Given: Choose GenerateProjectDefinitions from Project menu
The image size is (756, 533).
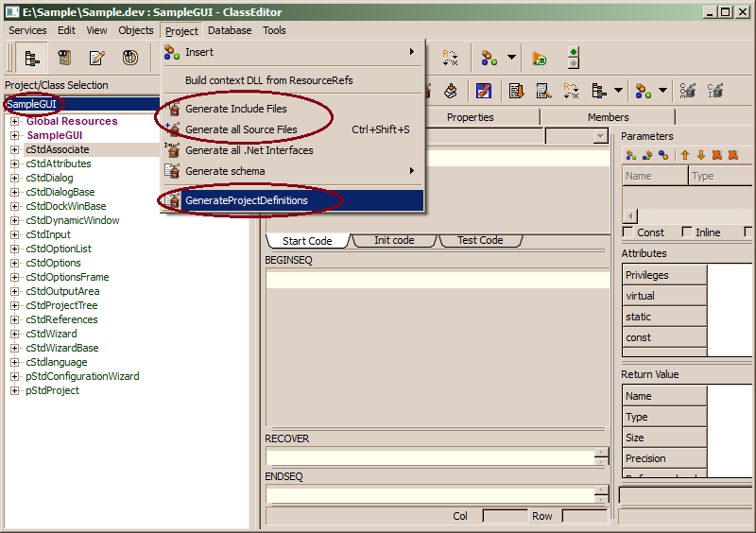Looking at the screenshot, I should coord(246,200).
